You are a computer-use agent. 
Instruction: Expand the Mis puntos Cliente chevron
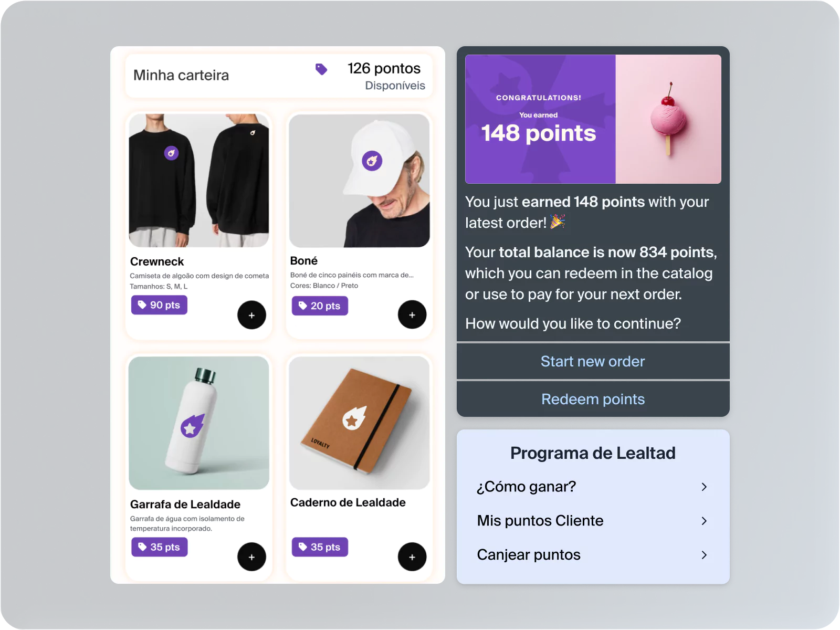[x=704, y=521]
